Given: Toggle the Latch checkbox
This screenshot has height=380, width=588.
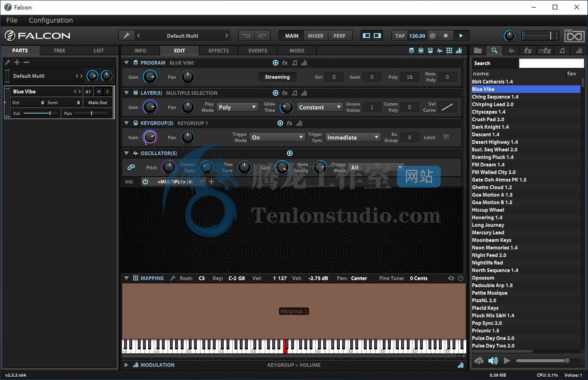Looking at the screenshot, I should coord(446,137).
